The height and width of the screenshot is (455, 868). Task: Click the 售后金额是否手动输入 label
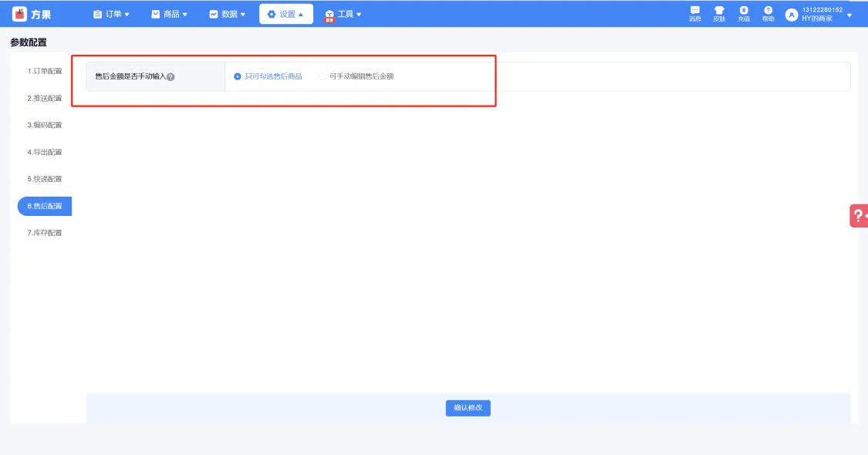pos(130,76)
